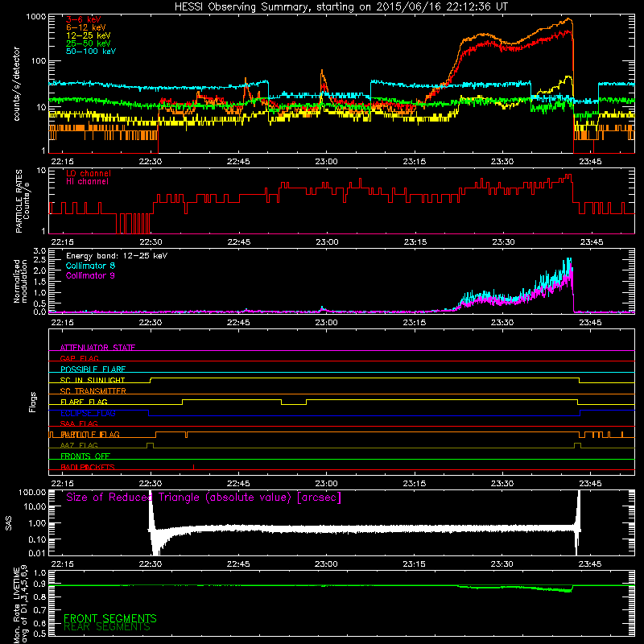
Task: Select the '50-100 keV' cyan legend label
Action: coord(90,52)
